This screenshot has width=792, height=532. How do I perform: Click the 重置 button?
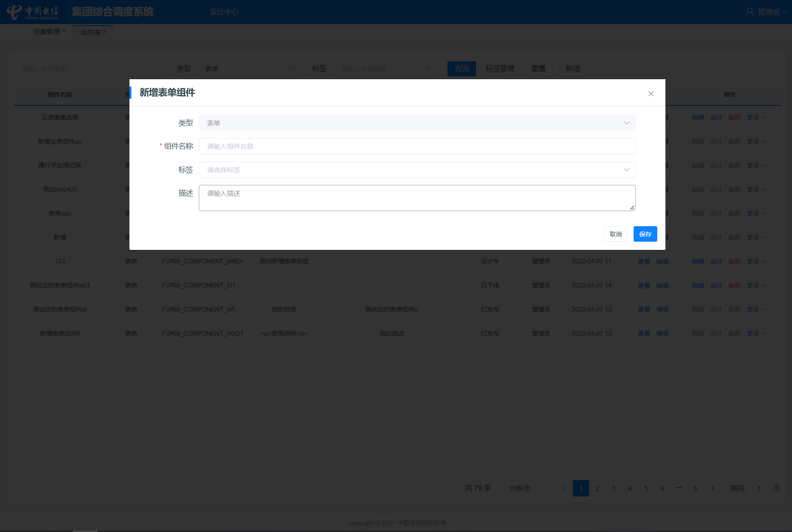tap(538, 69)
